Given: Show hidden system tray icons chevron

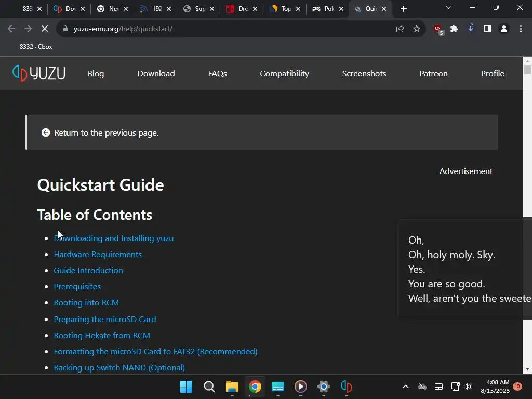Looking at the screenshot, I should click(x=405, y=387).
